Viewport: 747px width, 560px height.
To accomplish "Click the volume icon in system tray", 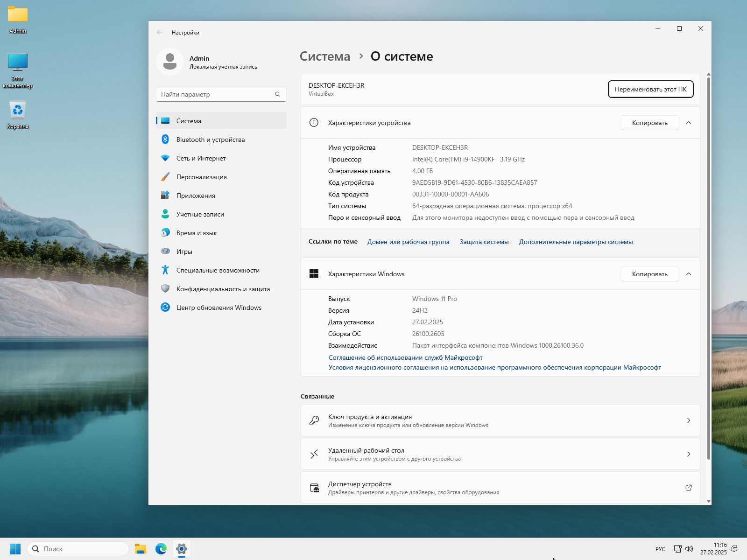I will (x=689, y=549).
